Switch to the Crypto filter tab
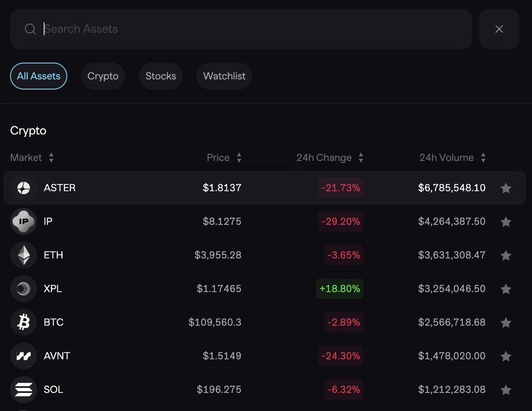 (103, 76)
